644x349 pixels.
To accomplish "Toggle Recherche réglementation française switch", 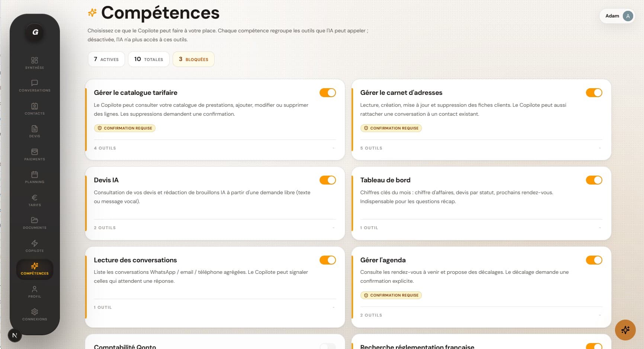I will pyautogui.click(x=594, y=346).
